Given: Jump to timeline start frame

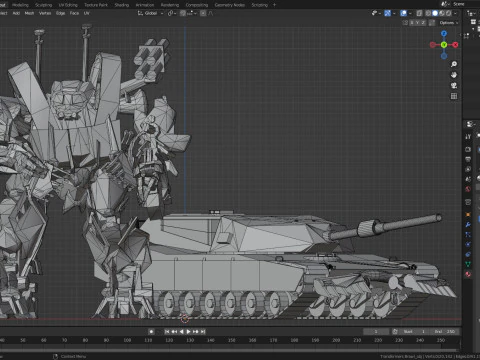Looking at the screenshot, I should (167, 332).
